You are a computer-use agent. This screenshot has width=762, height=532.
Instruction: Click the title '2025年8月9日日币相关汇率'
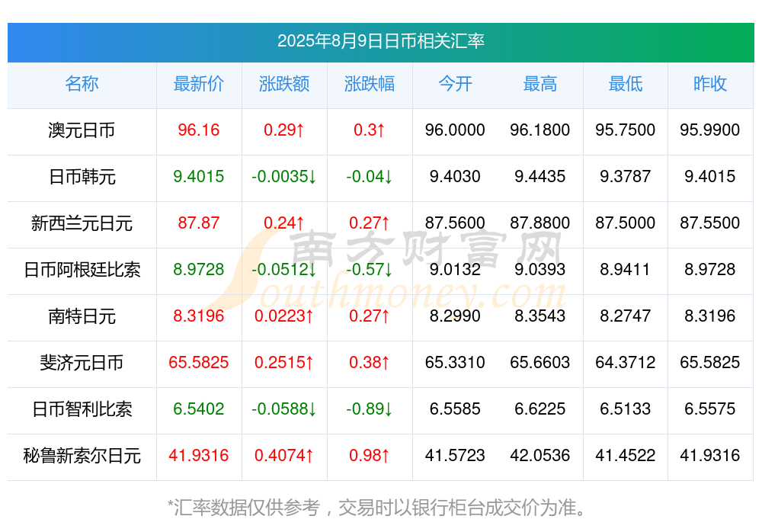click(x=380, y=41)
